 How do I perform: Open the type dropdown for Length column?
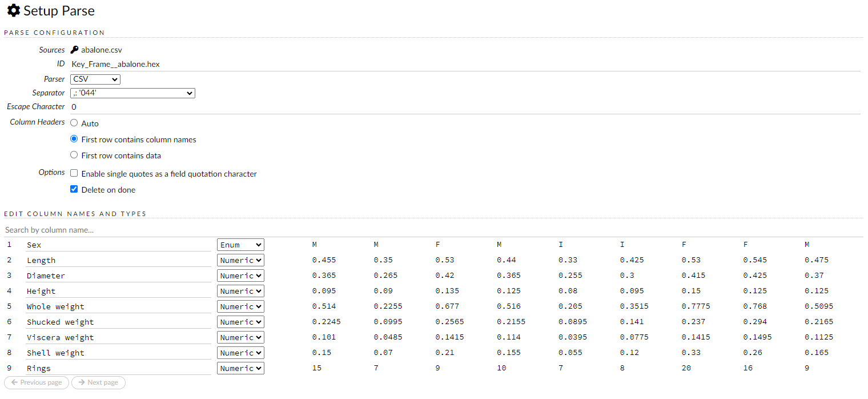[x=240, y=260]
